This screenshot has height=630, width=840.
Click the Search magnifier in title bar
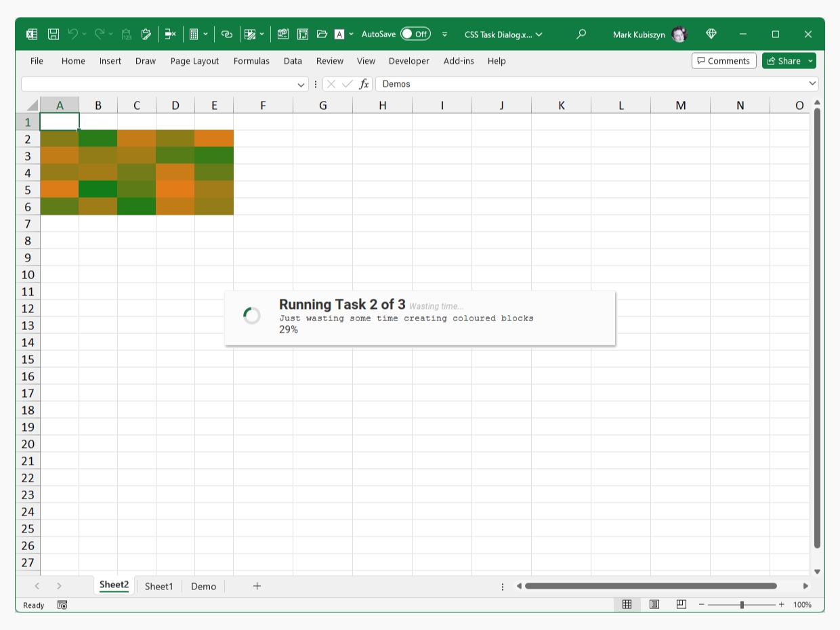[x=581, y=34]
